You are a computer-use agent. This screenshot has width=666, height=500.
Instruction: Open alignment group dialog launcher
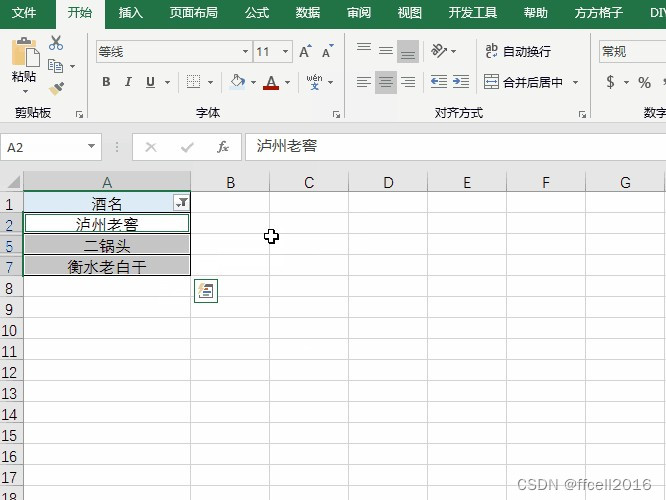[x=582, y=114]
